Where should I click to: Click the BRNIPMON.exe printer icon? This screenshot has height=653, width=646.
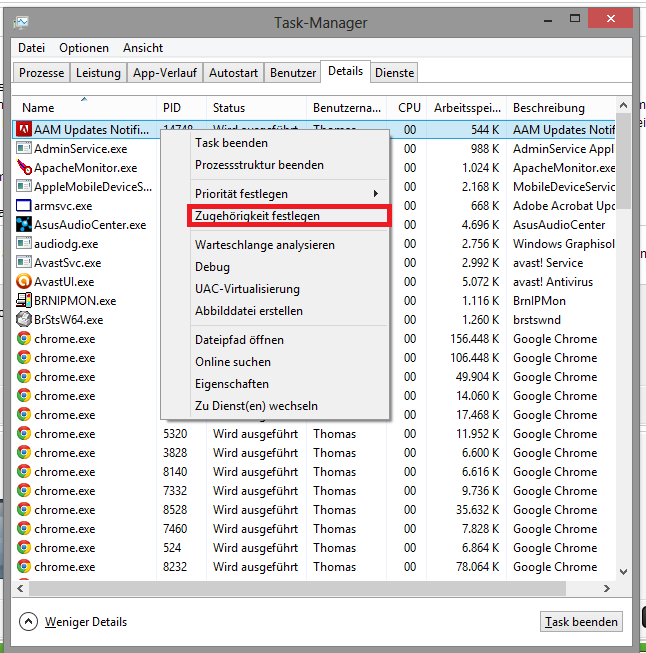pyautogui.click(x=24, y=301)
